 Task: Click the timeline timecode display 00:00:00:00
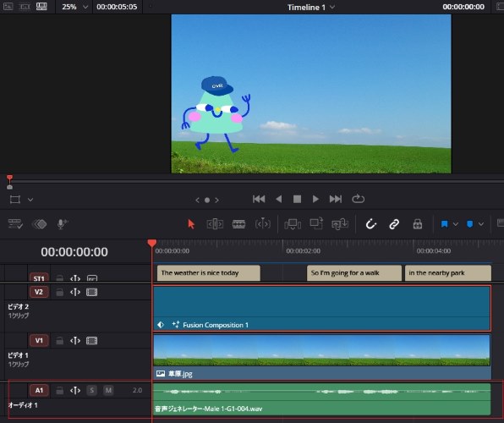(74, 252)
